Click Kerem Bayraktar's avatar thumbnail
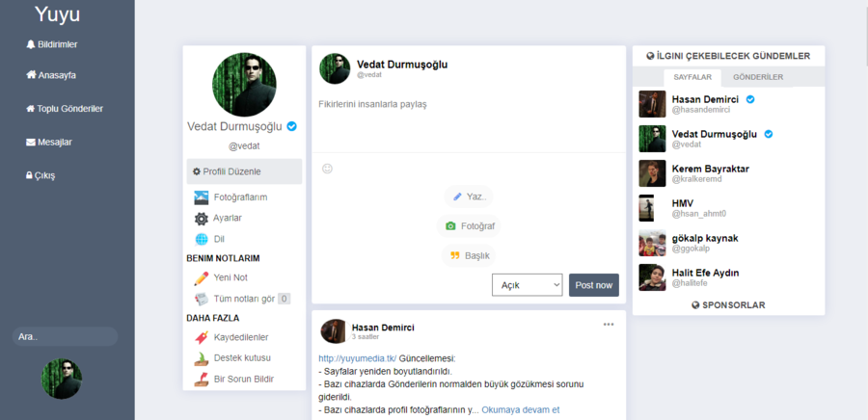Image resolution: width=868 pixels, height=420 pixels. 652,173
